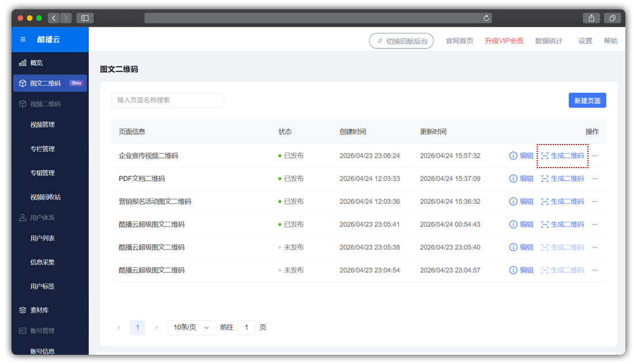Open more options for PDF文档二维码 row
Screen dimensions: 634x364
click(x=595, y=179)
